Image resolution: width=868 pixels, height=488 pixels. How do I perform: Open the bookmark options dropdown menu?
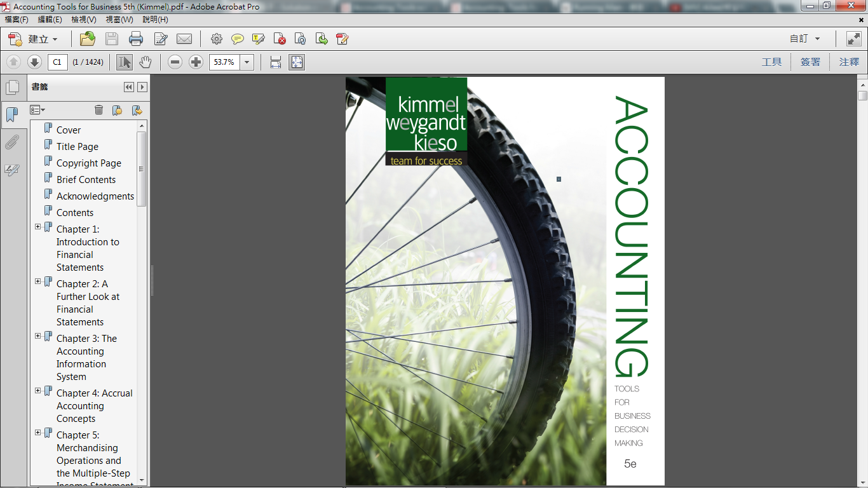[x=37, y=110]
